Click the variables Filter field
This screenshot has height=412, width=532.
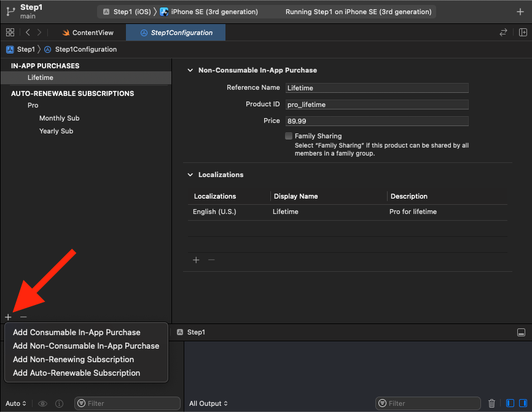pos(127,403)
